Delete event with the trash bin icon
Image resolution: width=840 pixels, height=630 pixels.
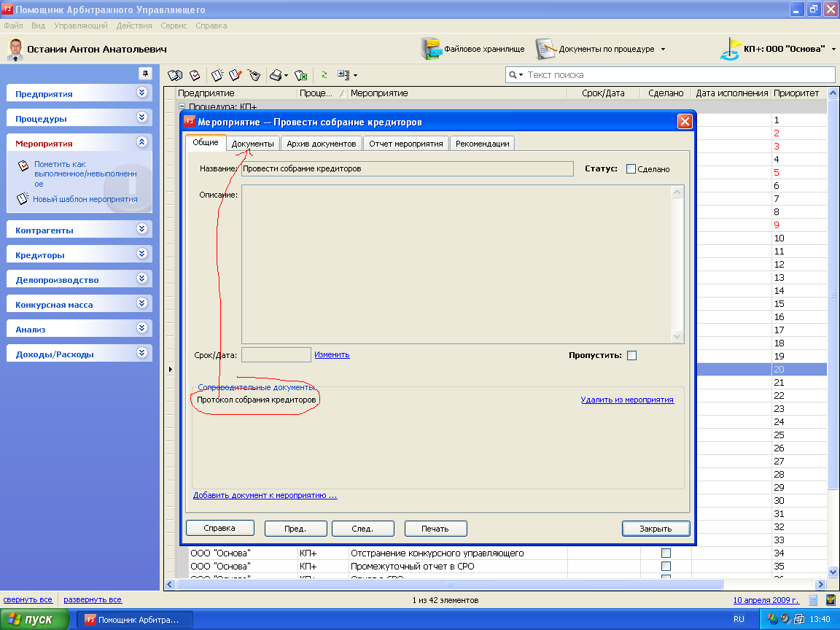click(254, 76)
